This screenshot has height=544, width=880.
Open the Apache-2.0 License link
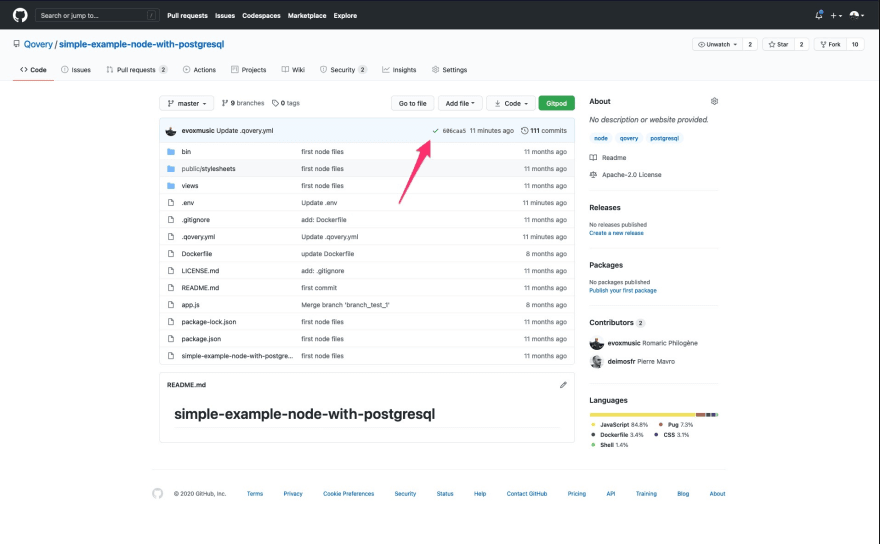pyautogui.click(x=626, y=175)
